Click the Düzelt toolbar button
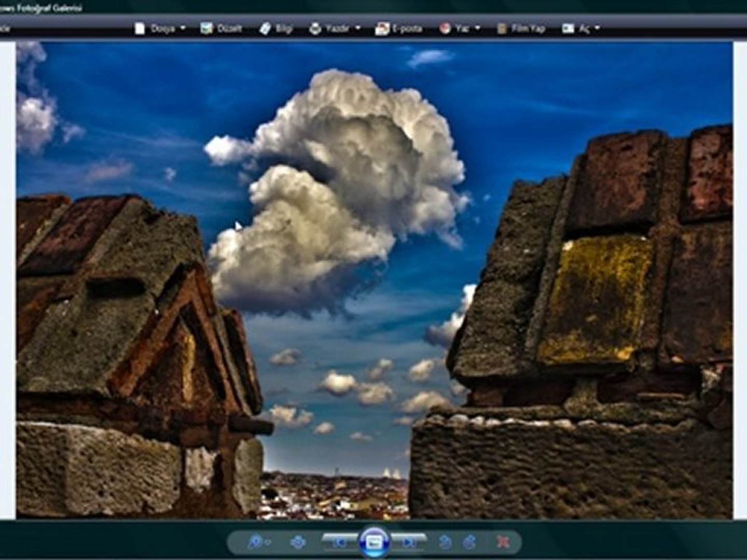Viewport: 747px width, 560px height. [222, 29]
